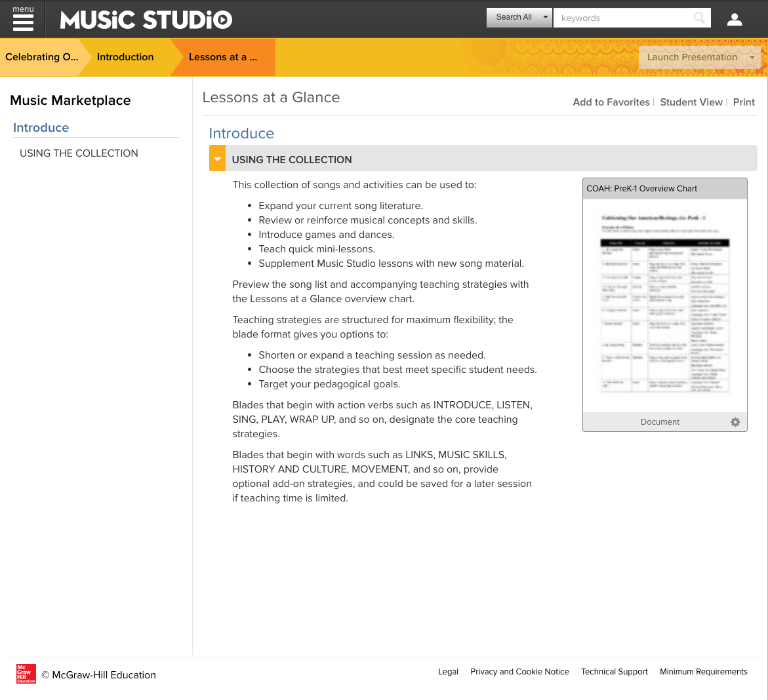Go to Introduction breadcrumb
The width and height of the screenshot is (768, 700).
[x=125, y=57]
